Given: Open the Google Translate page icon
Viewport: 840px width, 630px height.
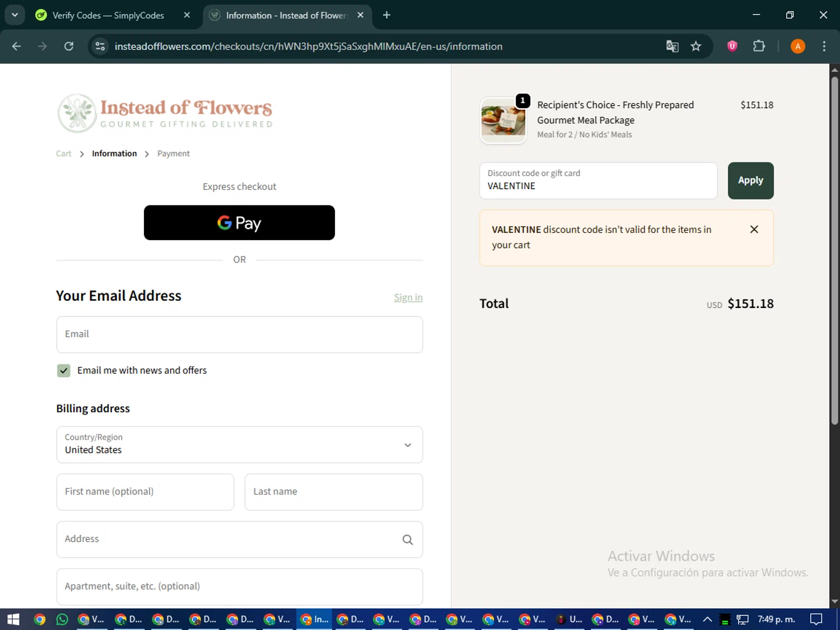Looking at the screenshot, I should point(672,46).
